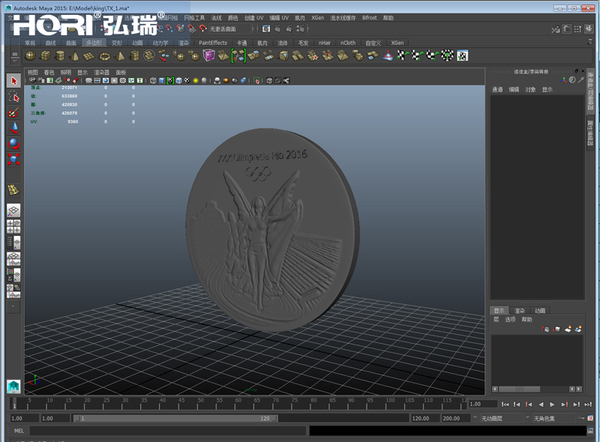
Task: Select the Display layer tab
Action: pyautogui.click(x=499, y=310)
